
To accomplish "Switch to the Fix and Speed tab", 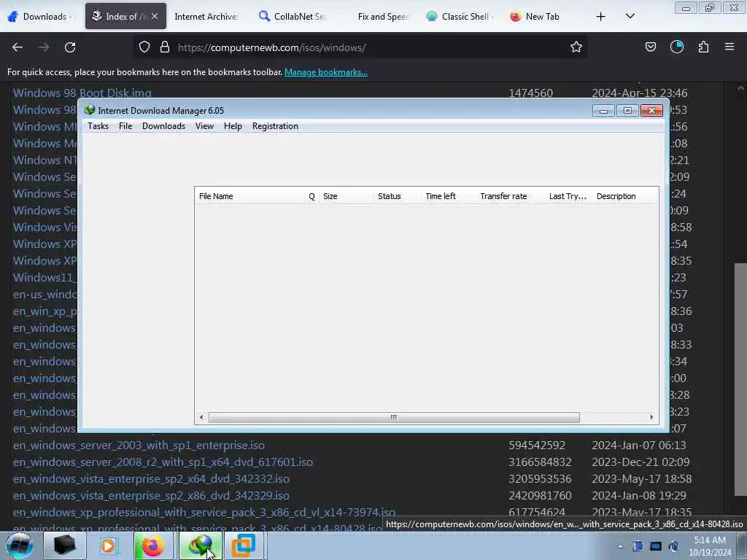I will [x=383, y=17].
